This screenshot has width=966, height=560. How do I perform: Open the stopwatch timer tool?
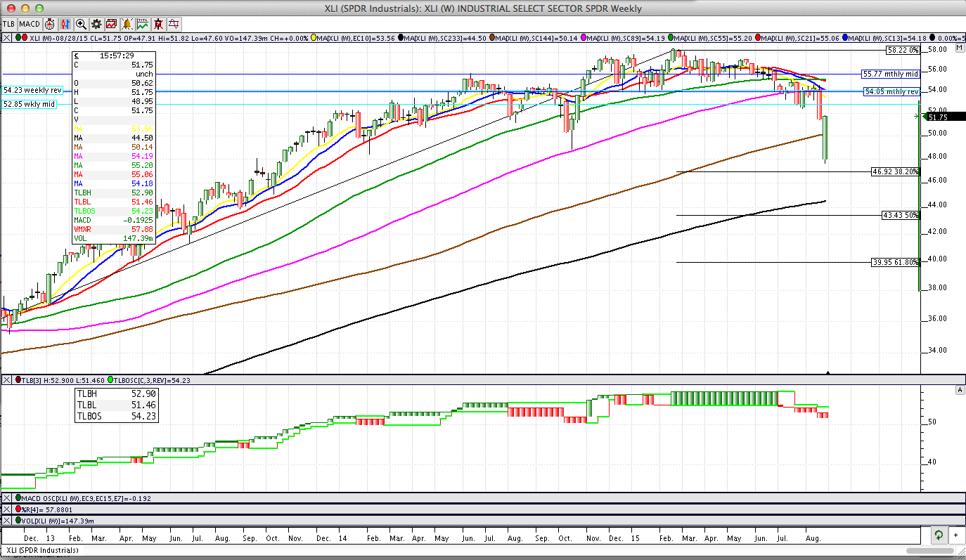[49, 24]
